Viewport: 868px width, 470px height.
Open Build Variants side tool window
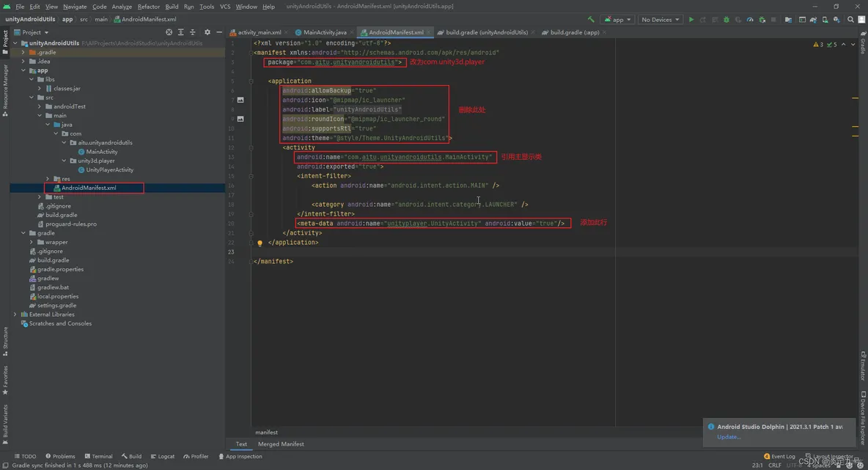pos(5,424)
